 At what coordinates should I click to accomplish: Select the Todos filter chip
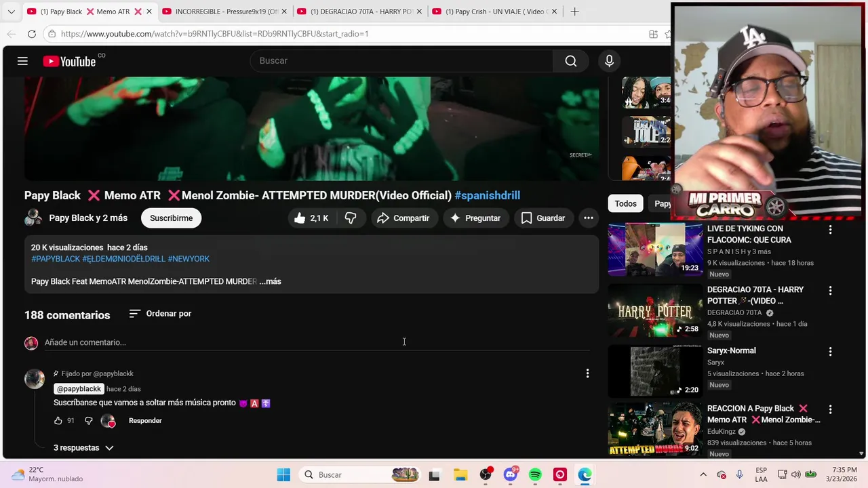pos(625,203)
